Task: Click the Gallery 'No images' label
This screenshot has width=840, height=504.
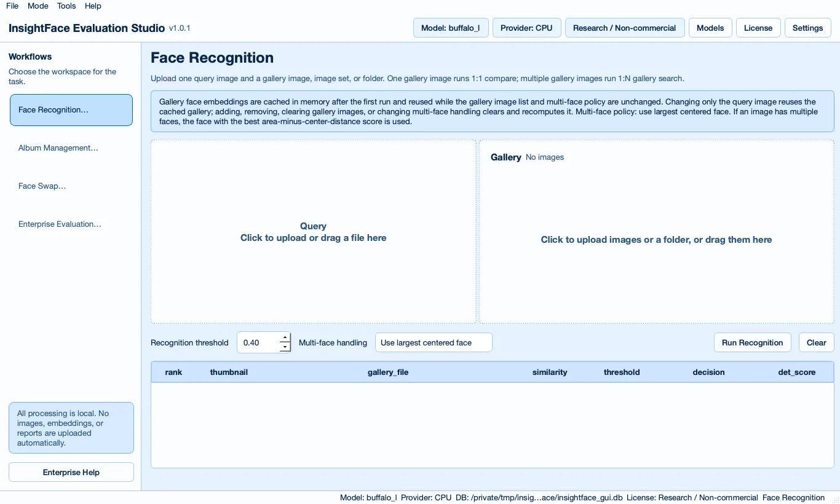Action: click(x=545, y=157)
